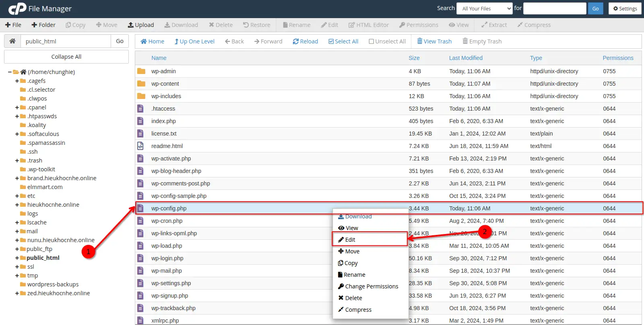This screenshot has height=325, width=644.
Task: Click Go next to path field
Action: (x=120, y=41)
